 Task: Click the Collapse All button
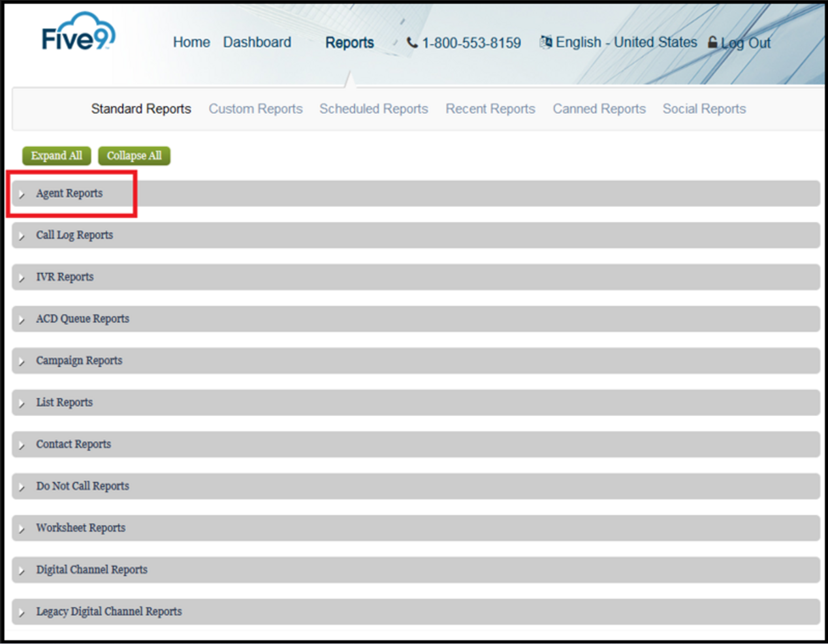[x=134, y=155]
